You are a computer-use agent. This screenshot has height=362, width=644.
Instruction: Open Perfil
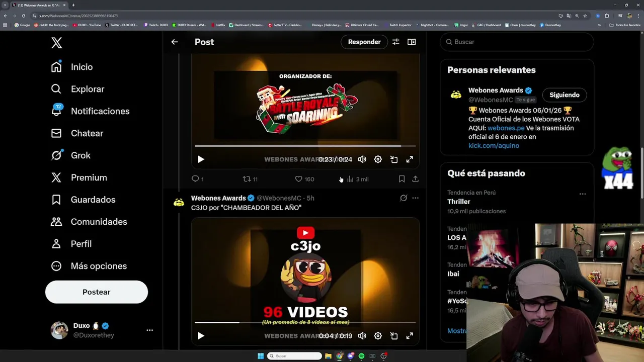(71, 244)
